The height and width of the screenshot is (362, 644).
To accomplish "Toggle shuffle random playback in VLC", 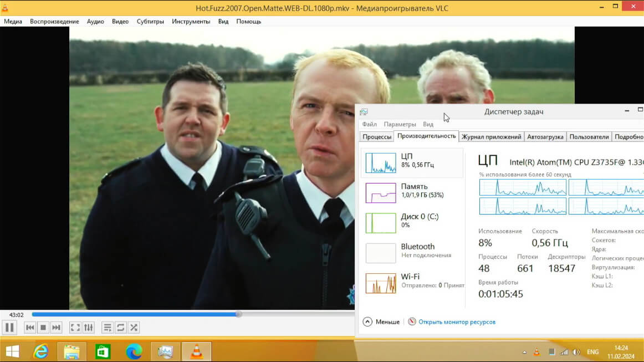I will [134, 328].
